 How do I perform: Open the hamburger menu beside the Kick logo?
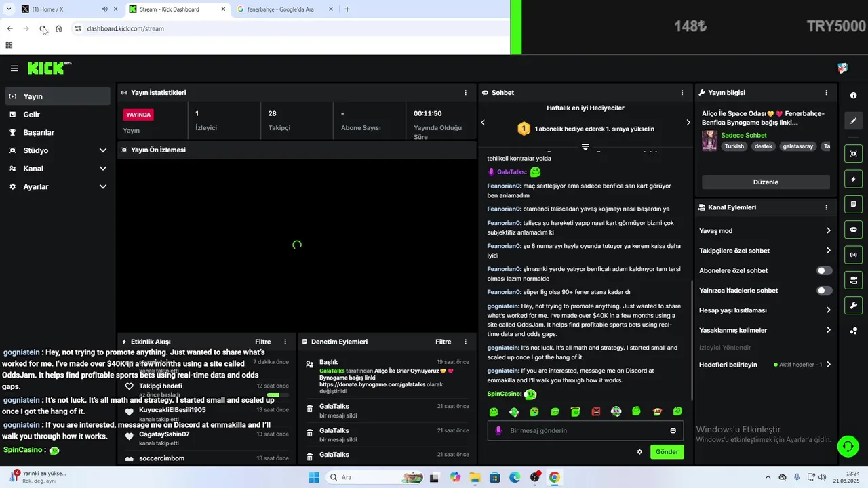tap(14, 68)
